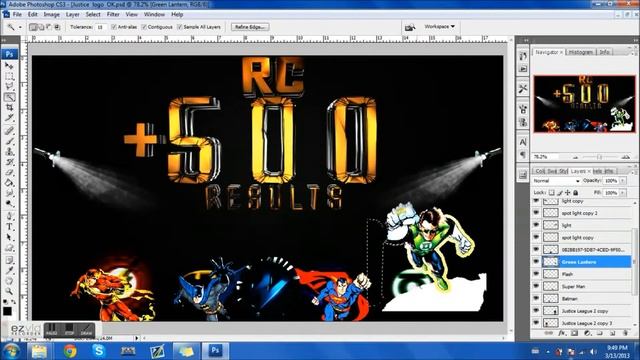Select the Zoom tool
The image size is (640, 360).
click(x=9, y=291)
